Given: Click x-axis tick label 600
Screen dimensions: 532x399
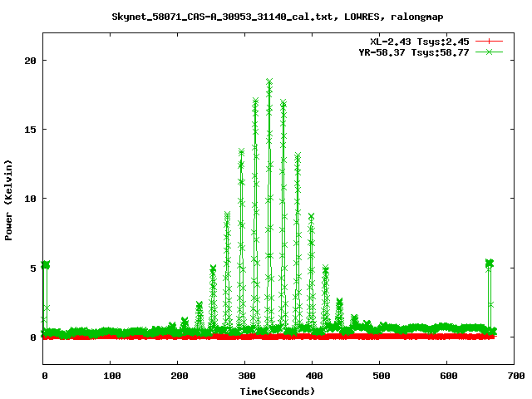Looking at the screenshot, I should point(449,376).
